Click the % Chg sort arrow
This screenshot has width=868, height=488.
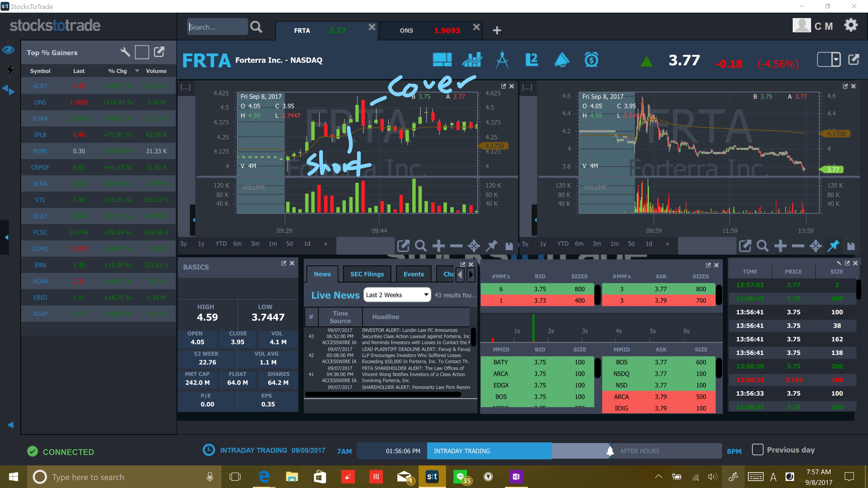point(137,71)
